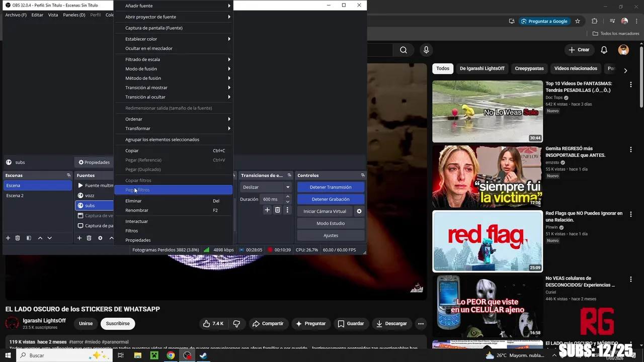Click Suscribirse on YouTube channel

click(118, 324)
